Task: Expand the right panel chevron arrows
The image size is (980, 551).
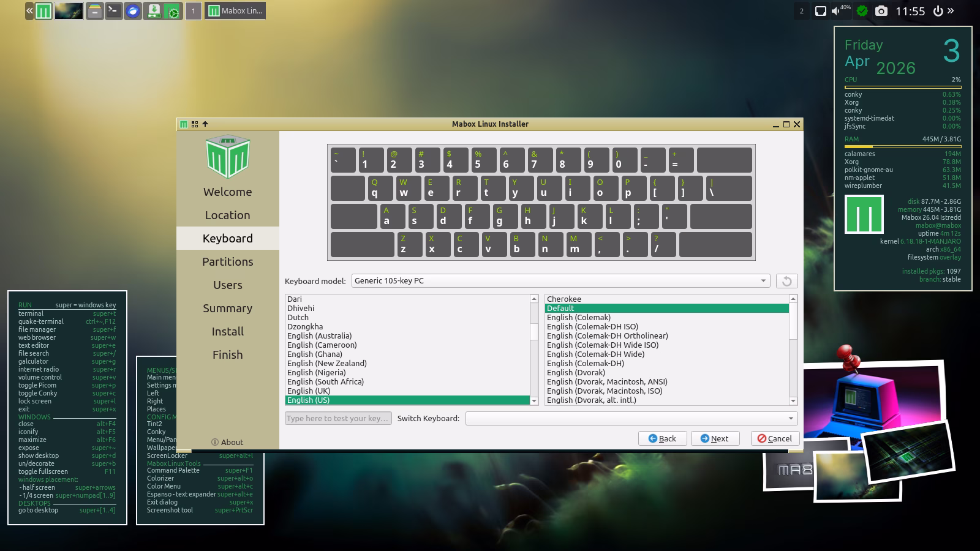Action: click(951, 10)
